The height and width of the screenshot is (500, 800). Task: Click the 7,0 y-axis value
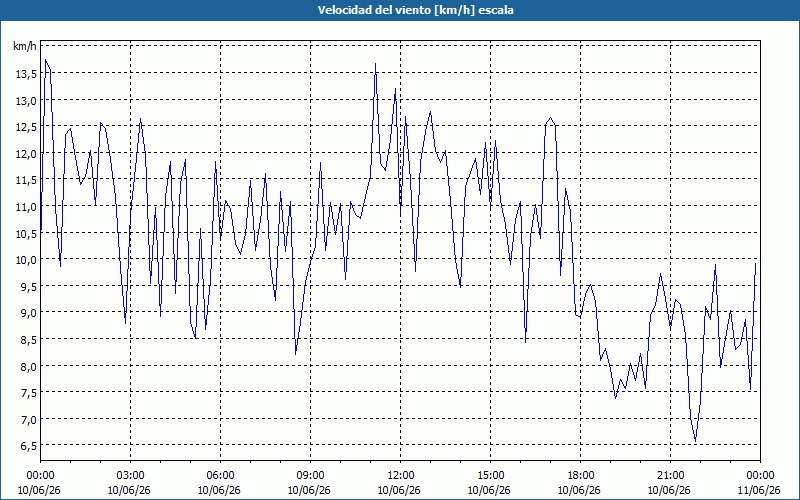pyautogui.click(x=28, y=419)
